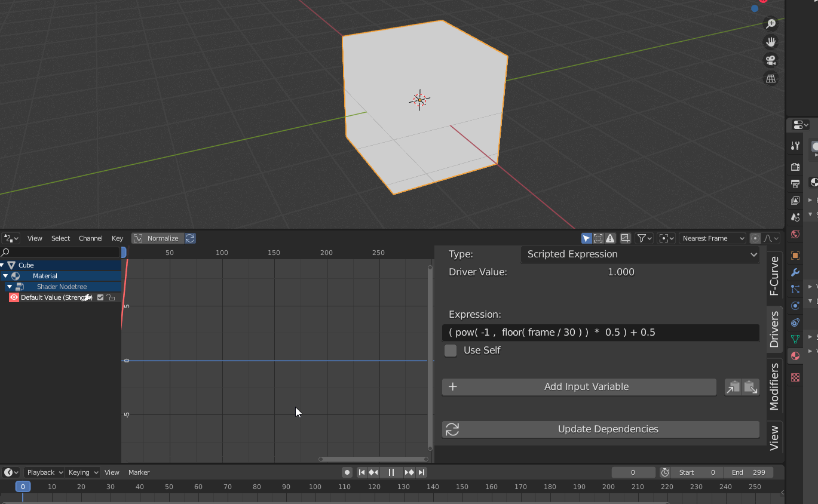Open the Modifier Properties tab in Properties sidebar
The height and width of the screenshot is (504, 818).
[x=795, y=273]
